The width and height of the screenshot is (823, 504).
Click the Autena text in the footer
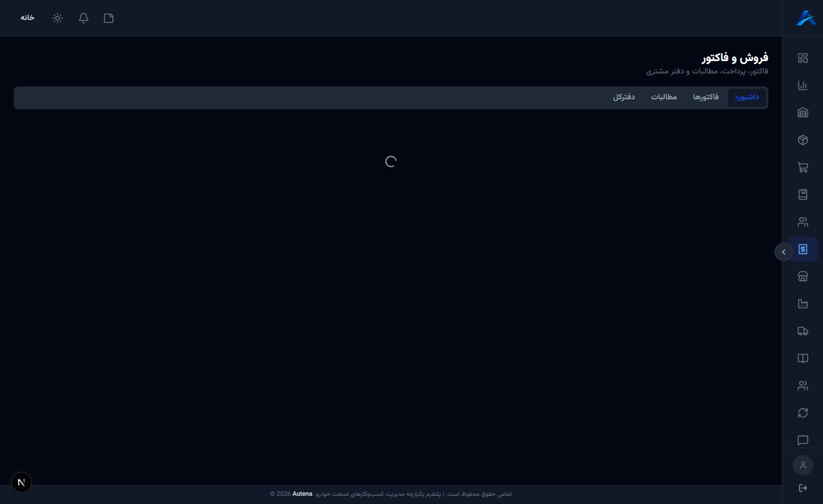[x=302, y=494]
